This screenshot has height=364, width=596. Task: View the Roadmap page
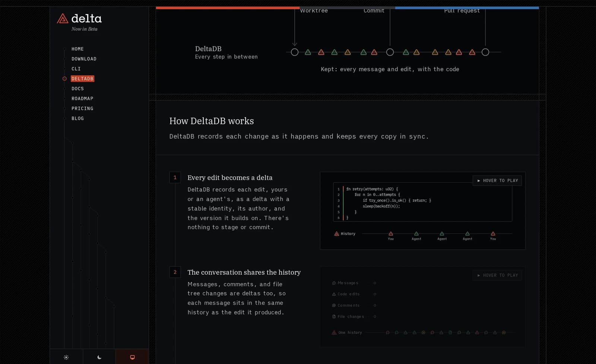coord(82,99)
